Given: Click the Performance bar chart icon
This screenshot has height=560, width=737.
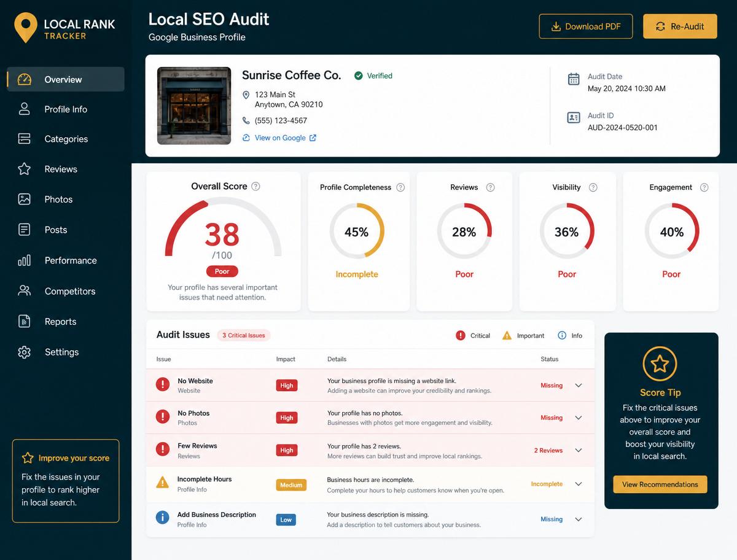Looking at the screenshot, I should click(x=24, y=260).
